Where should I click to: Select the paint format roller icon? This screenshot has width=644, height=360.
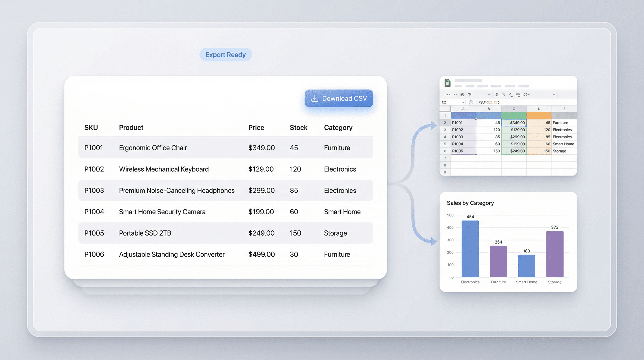[x=469, y=95]
